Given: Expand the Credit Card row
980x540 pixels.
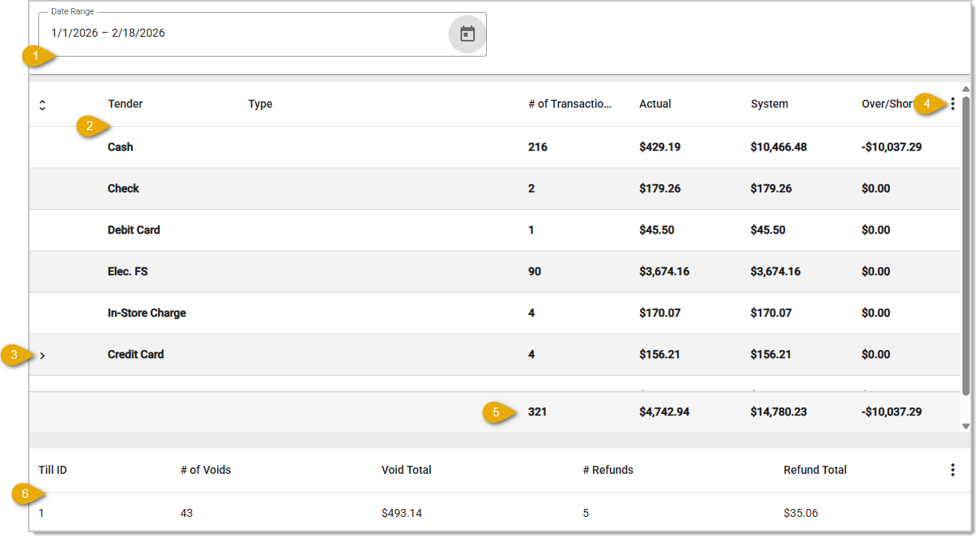Looking at the screenshot, I should coord(42,355).
